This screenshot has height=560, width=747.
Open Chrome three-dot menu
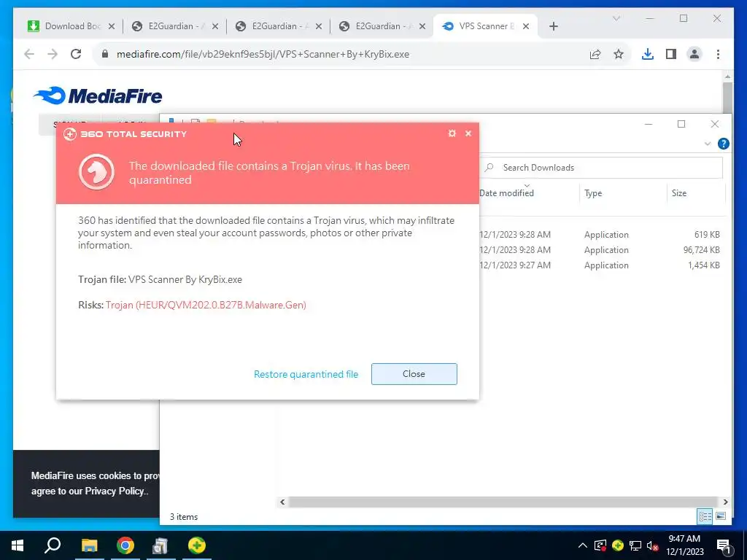[x=718, y=54]
